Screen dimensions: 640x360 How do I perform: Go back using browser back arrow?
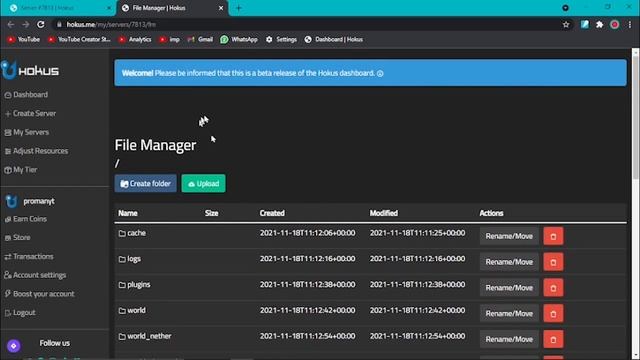tap(11, 24)
